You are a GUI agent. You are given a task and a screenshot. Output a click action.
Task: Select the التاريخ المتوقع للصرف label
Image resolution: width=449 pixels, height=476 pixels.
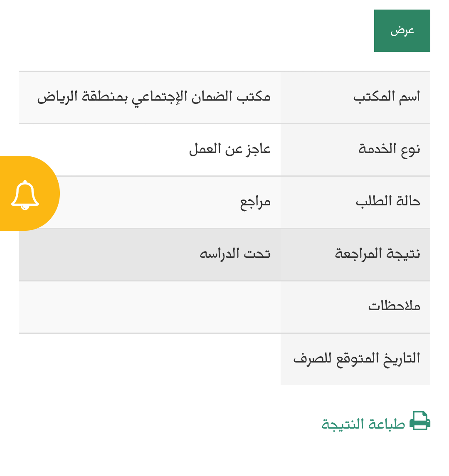pyautogui.click(x=356, y=359)
